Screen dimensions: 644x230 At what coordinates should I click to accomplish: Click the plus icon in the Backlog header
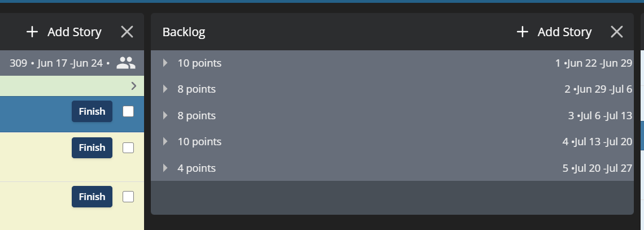tap(522, 32)
